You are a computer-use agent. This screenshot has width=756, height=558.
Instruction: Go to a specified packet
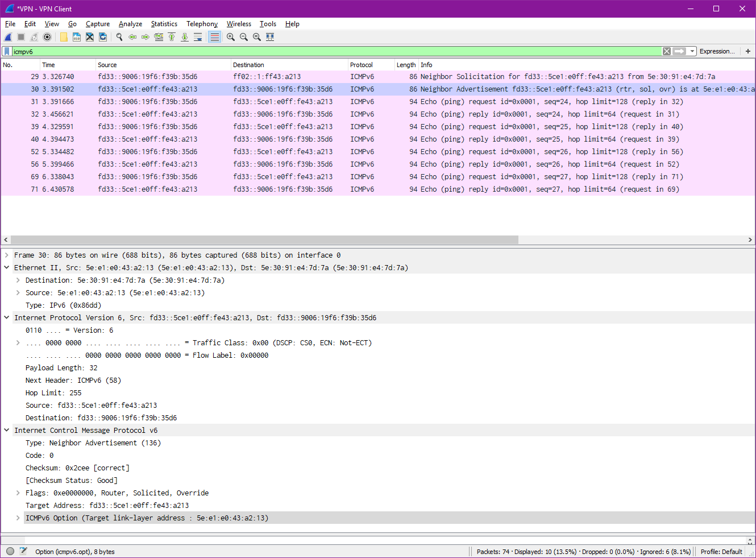159,37
